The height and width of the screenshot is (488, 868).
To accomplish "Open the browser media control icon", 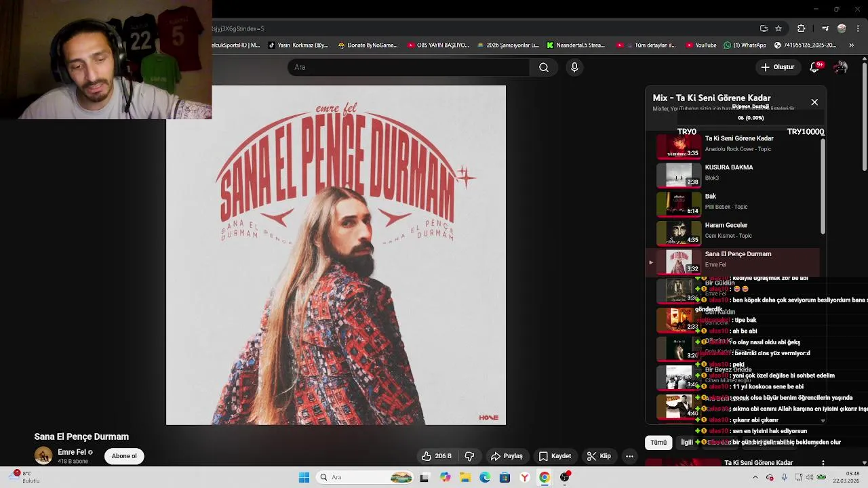I will (x=825, y=28).
